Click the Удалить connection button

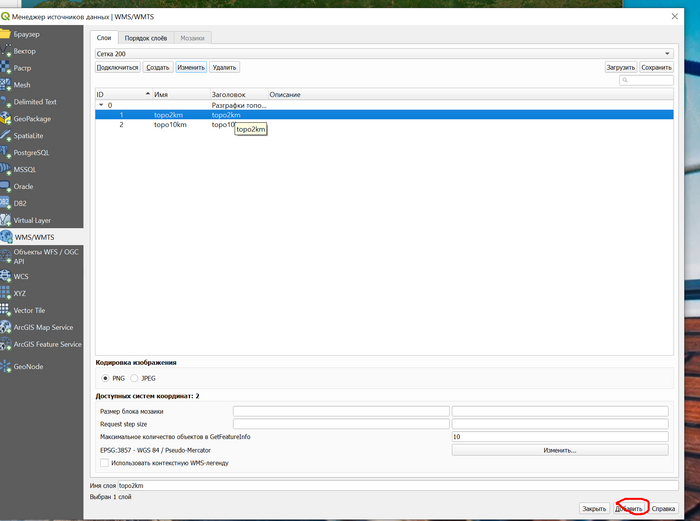pos(224,67)
